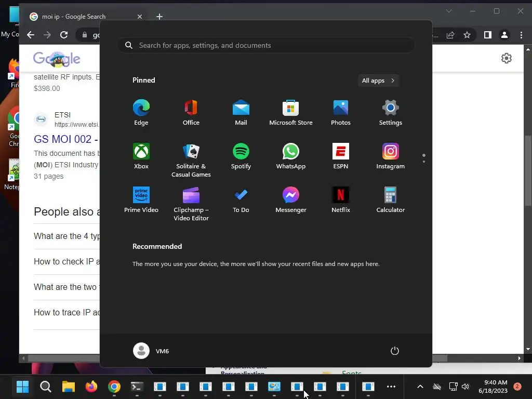Open Chrome tab search dropdown chevron
The width and height of the screenshot is (532, 399).
449,11
